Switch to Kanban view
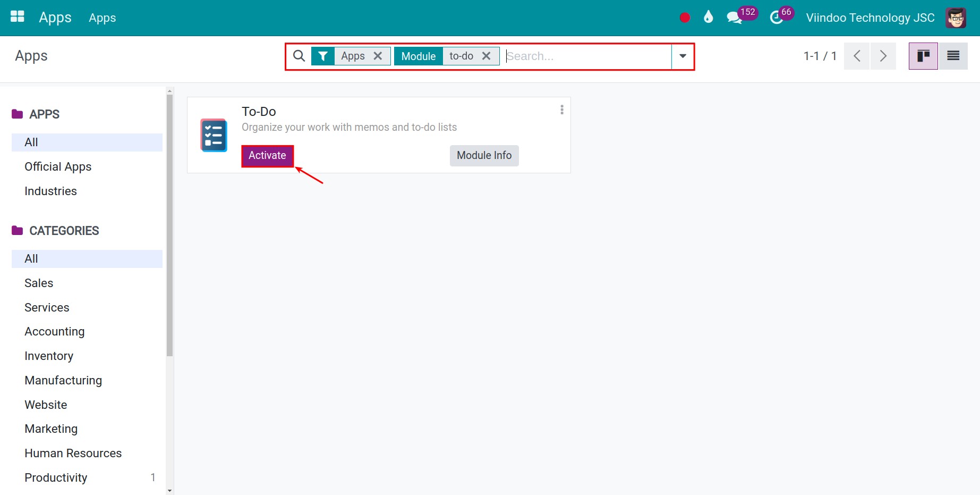The height and width of the screenshot is (495, 980). click(923, 56)
